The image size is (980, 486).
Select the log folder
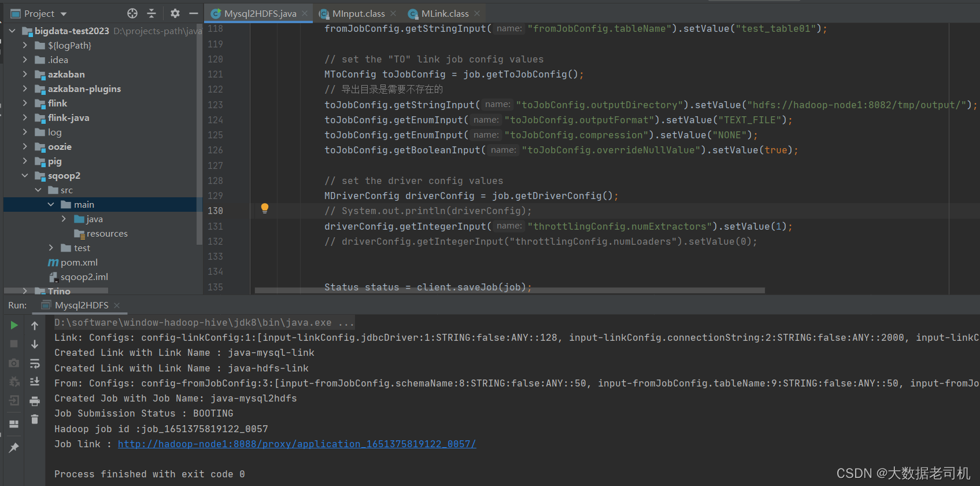pyautogui.click(x=48, y=132)
